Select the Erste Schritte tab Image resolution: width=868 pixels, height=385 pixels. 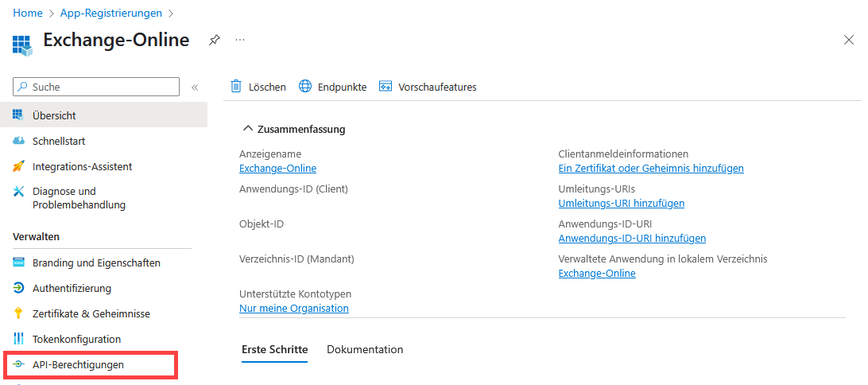click(x=274, y=349)
